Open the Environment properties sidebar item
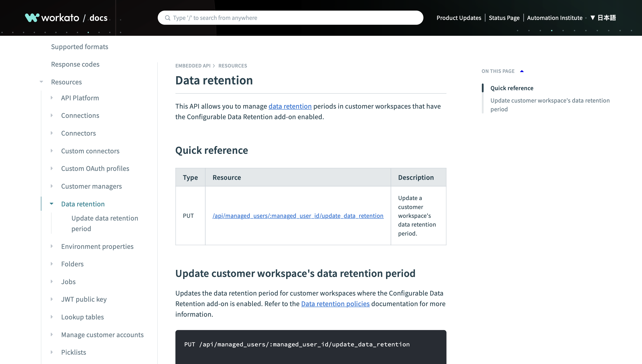642x364 pixels. click(97, 246)
